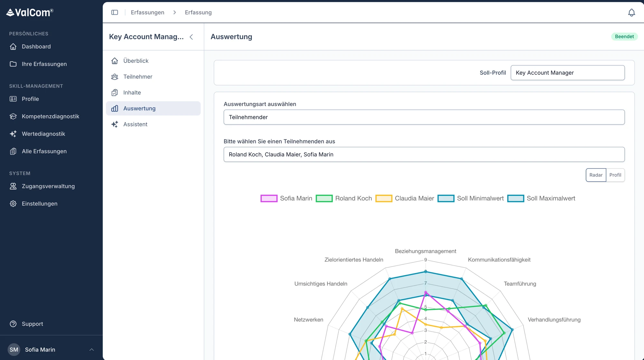Click the Umsichtiges Handeln axis label

[321, 284]
